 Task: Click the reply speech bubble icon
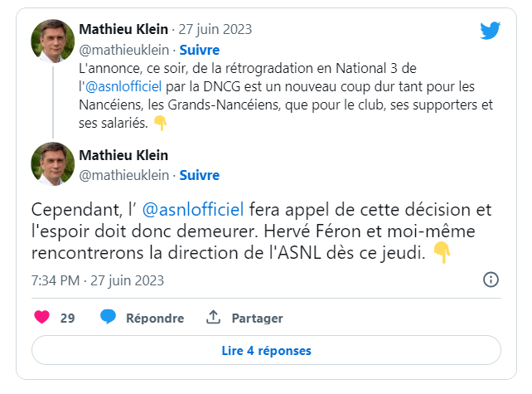click(x=108, y=318)
